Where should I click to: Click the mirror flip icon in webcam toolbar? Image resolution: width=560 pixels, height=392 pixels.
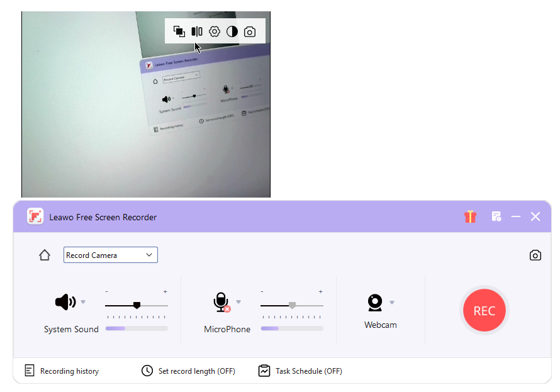[197, 31]
